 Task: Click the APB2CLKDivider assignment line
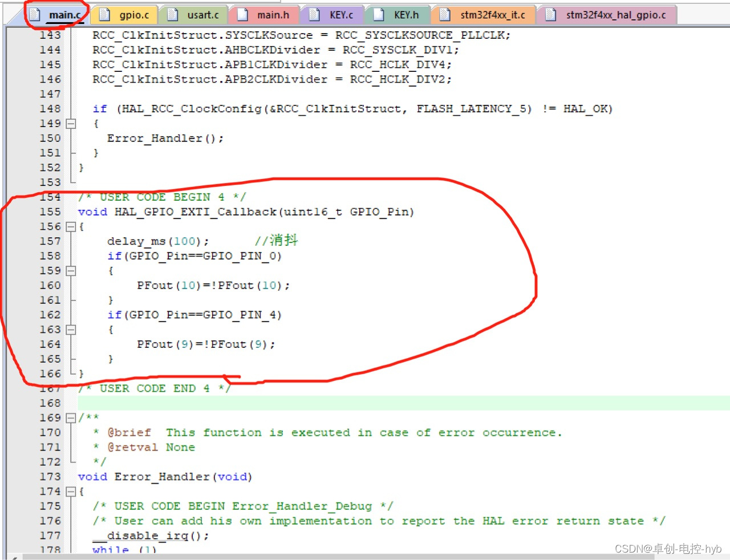(272, 79)
